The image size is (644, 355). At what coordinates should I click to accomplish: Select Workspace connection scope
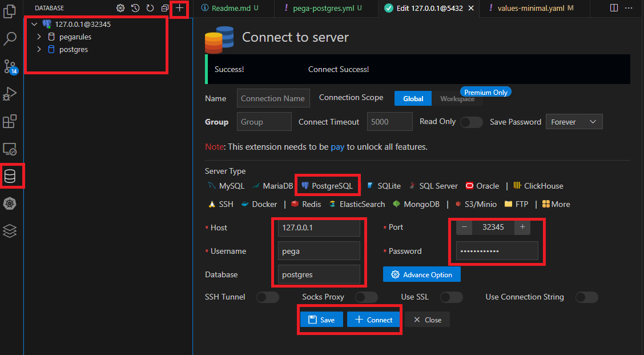[x=457, y=99]
